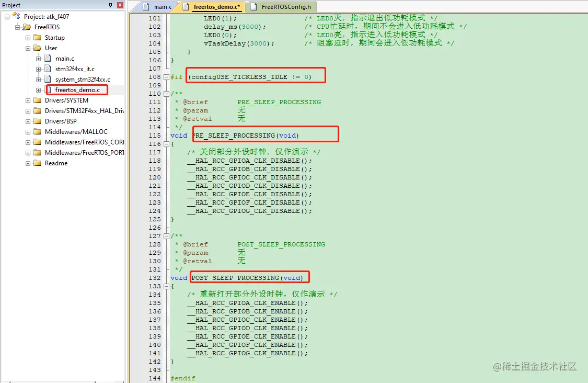This screenshot has height=383, width=588.
Task: Select system_stm32f4xx.c in project tree
Action: [83, 80]
